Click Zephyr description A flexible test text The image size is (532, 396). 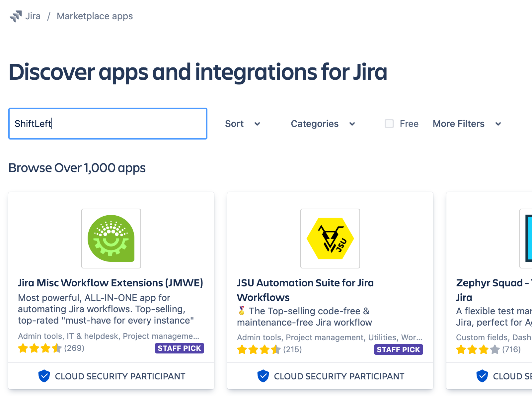coord(494,317)
